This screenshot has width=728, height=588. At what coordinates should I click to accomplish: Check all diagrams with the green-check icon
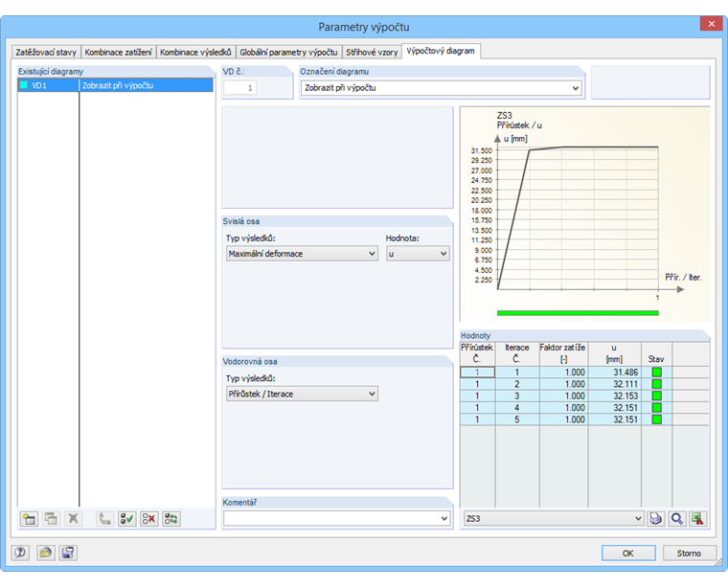[126, 518]
